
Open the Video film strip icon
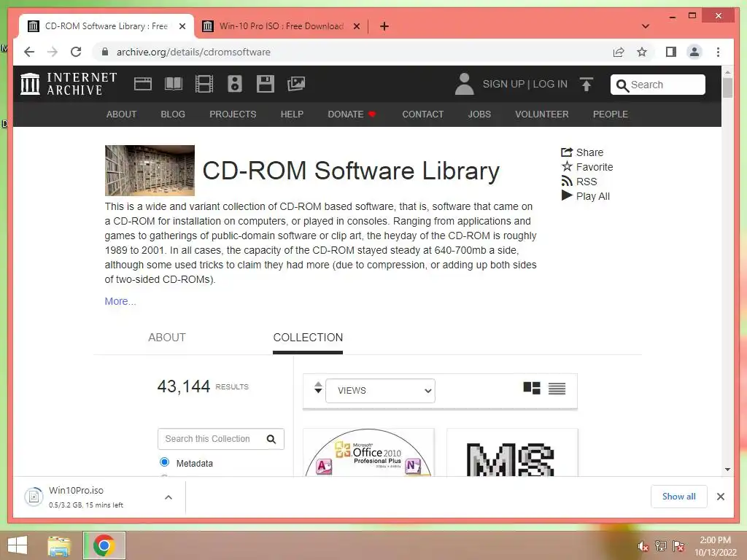coord(204,84)
